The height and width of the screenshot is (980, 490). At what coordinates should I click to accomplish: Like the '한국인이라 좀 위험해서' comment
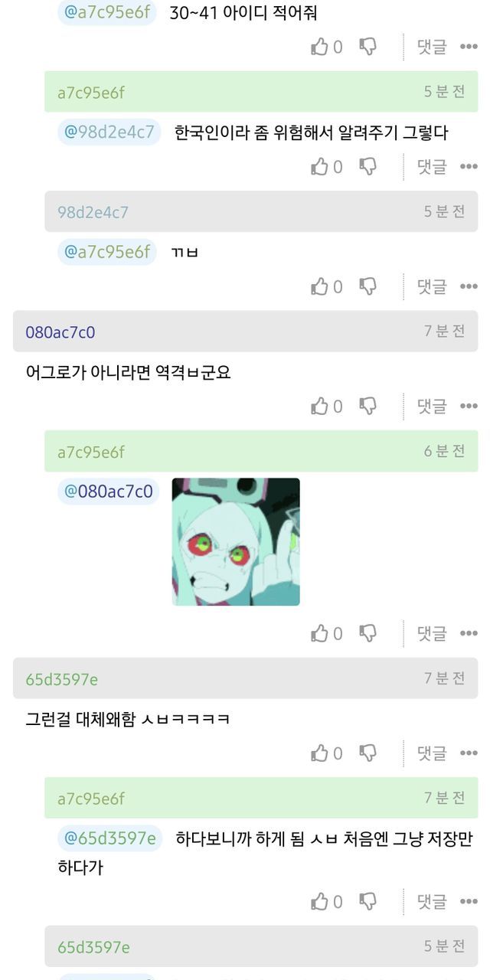click(319, 166)
